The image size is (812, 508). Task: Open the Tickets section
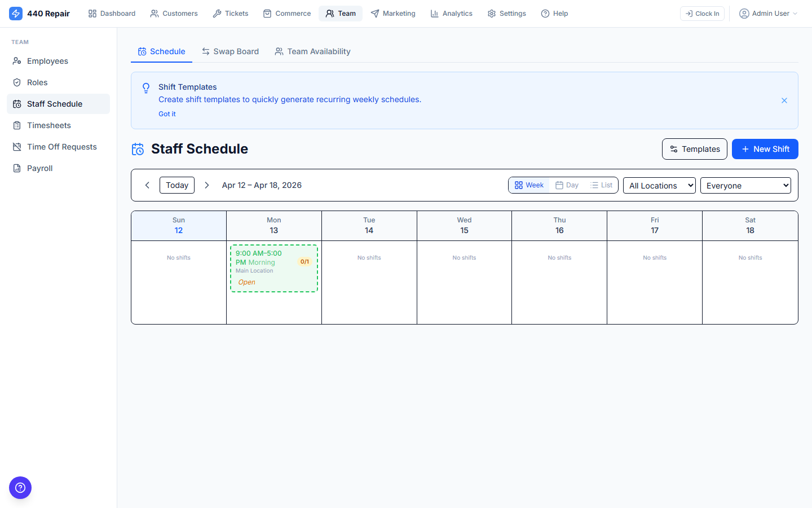coord(230,13)
